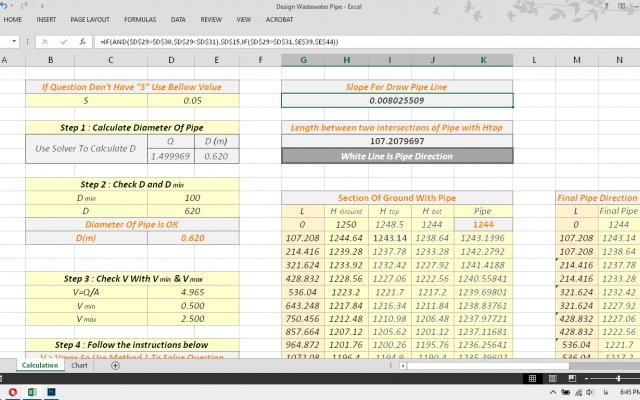Click the zoom slider handle

[x=618, y=378]
